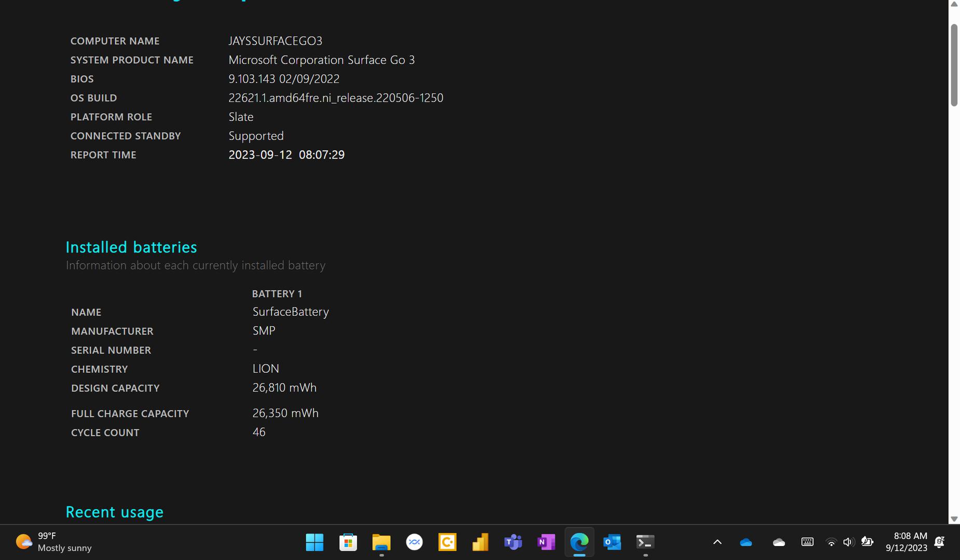
Task: Click the scrollbar down arrow
Action: coord(954,519)
